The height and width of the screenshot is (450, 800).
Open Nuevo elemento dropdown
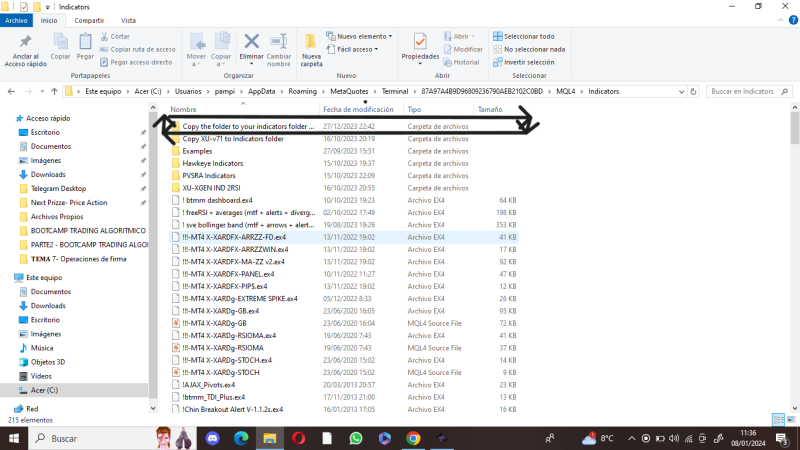359,36
